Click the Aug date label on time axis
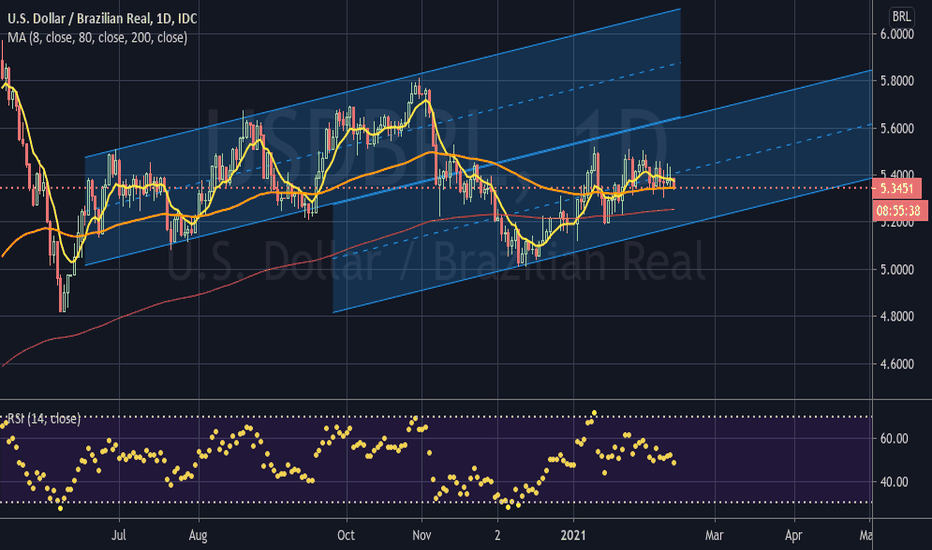The width and height of the screenshot is (932, 550). click(198, 535)
